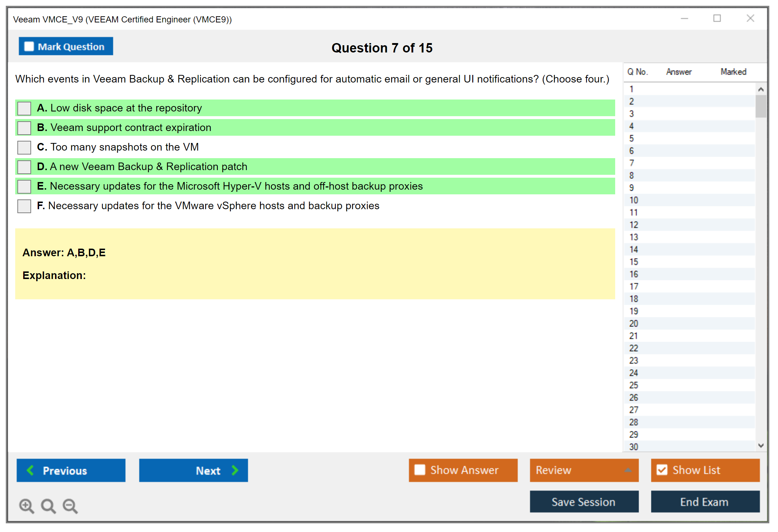Select question 25 in the question list

click(634, 385)
